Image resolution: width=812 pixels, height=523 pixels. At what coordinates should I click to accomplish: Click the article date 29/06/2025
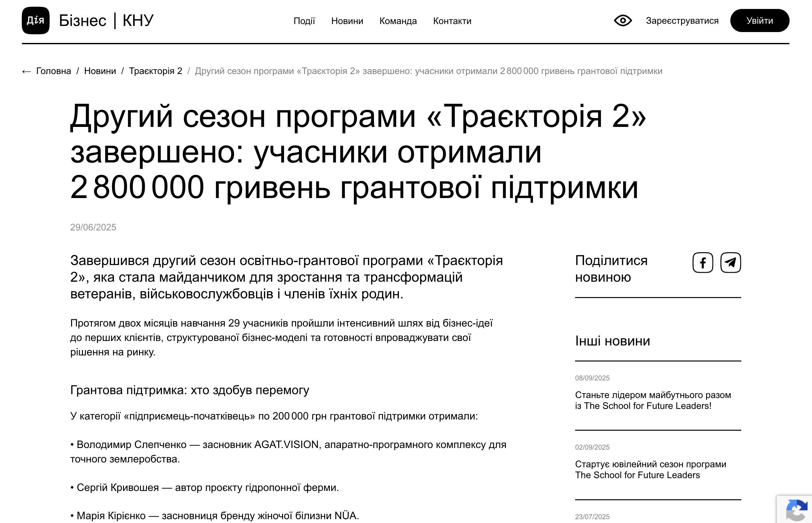tap(93, 227)
